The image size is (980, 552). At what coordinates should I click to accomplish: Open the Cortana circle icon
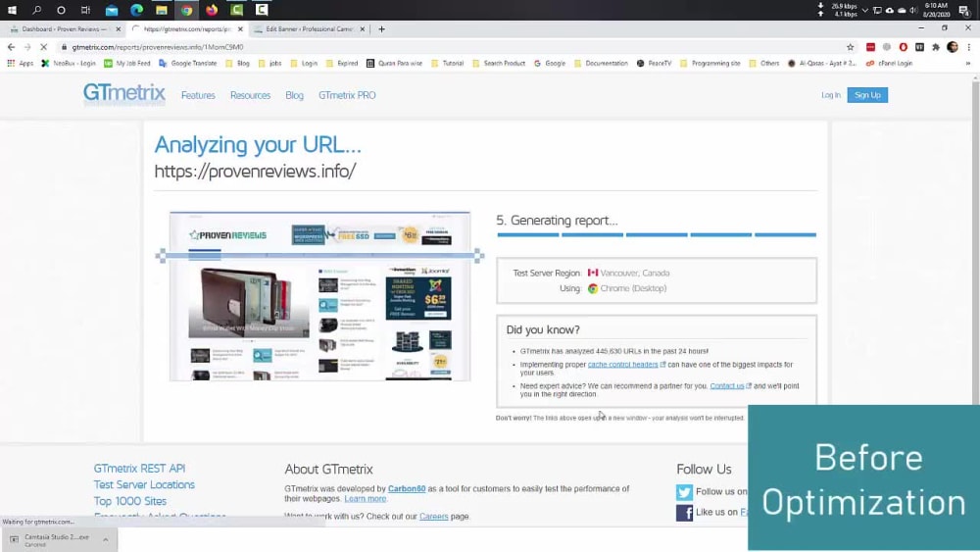click(61, 10)
